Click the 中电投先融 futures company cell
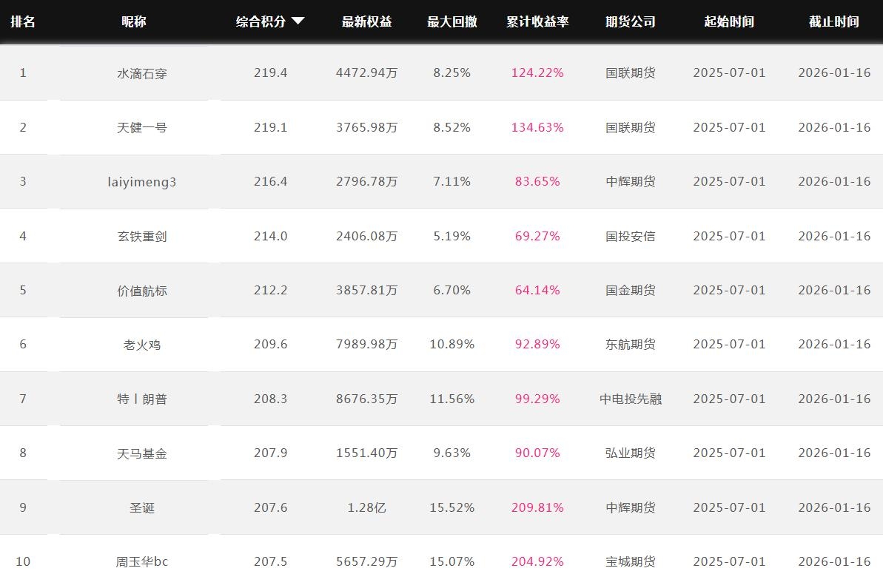The width and height of the screenshot is (883, 588). coord(630,399)
